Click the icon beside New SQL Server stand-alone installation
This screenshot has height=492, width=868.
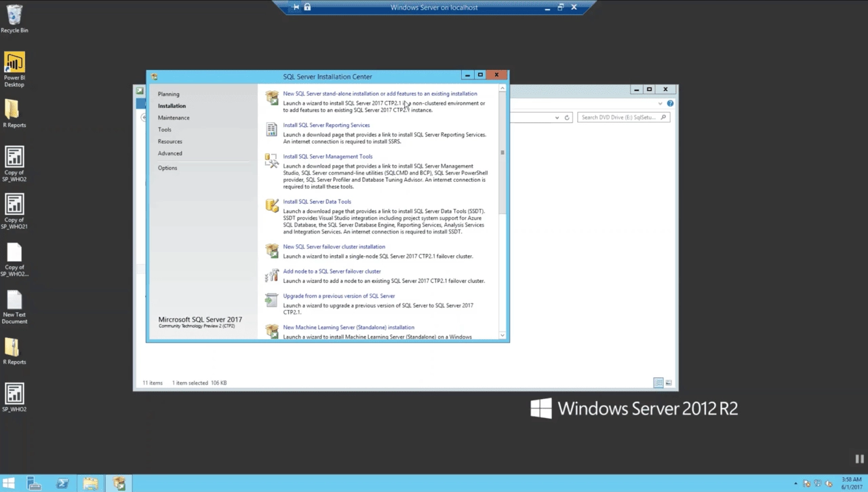pyautogui.click(x=272, y=98)
